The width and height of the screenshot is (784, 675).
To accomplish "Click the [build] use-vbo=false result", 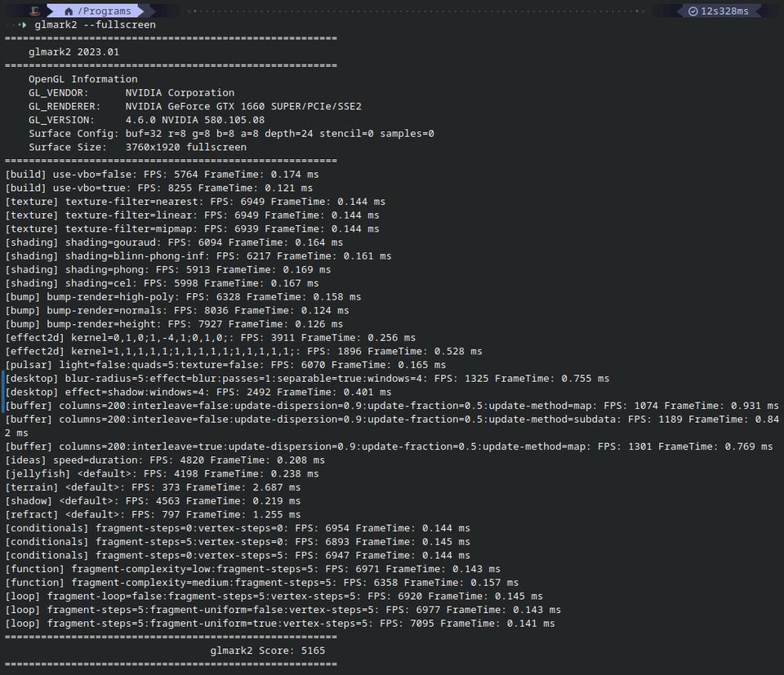I will [162, 175].
